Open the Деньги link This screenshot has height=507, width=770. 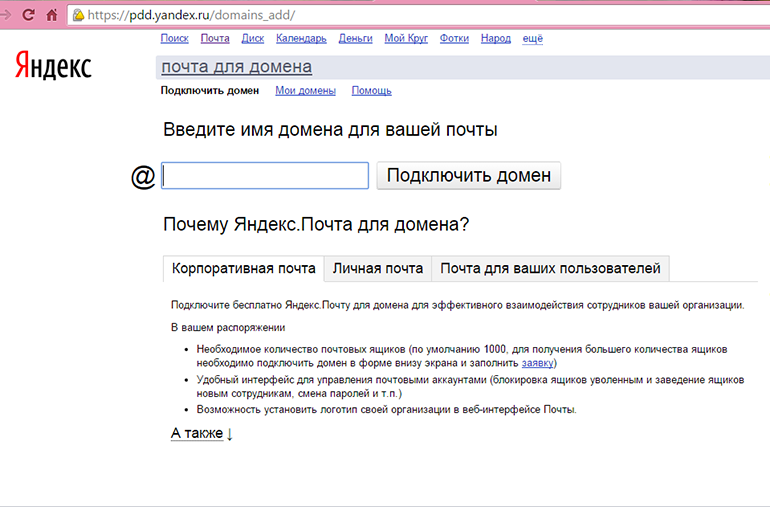tap(356, 38)
